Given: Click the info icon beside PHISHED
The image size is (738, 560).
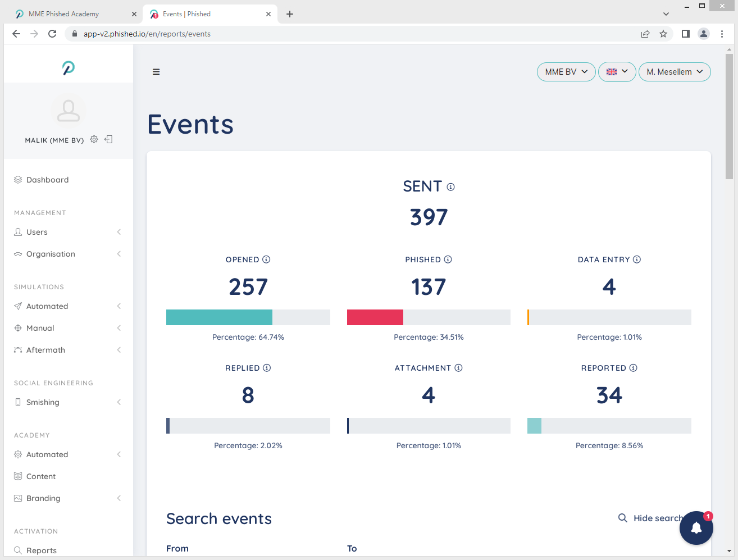Looking at the screenshot, I should pos(448,259).
